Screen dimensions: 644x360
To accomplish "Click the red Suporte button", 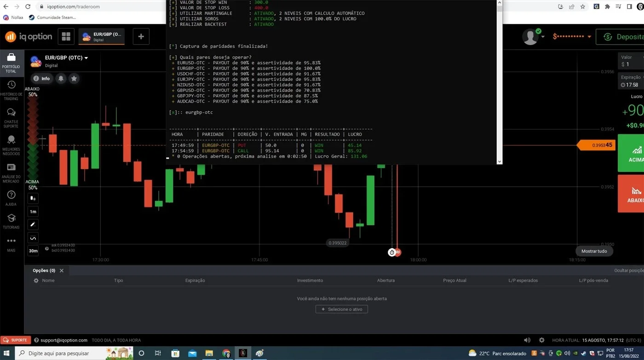I will [16, 340].
